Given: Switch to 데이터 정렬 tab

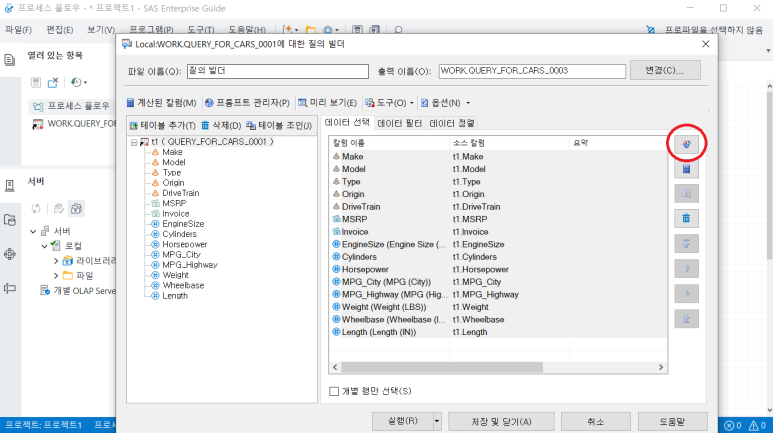Looking at the screenshot, I should 452,123.
